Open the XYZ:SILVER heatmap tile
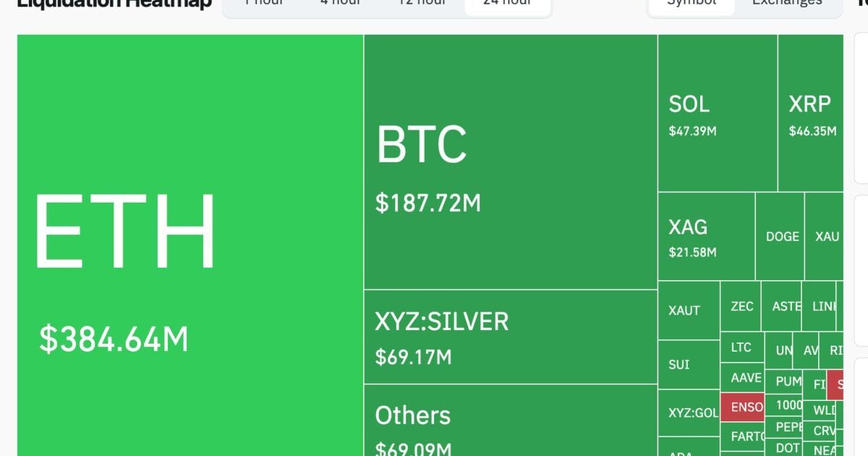The width and height of the screenshot is (868, 456). 510,337
